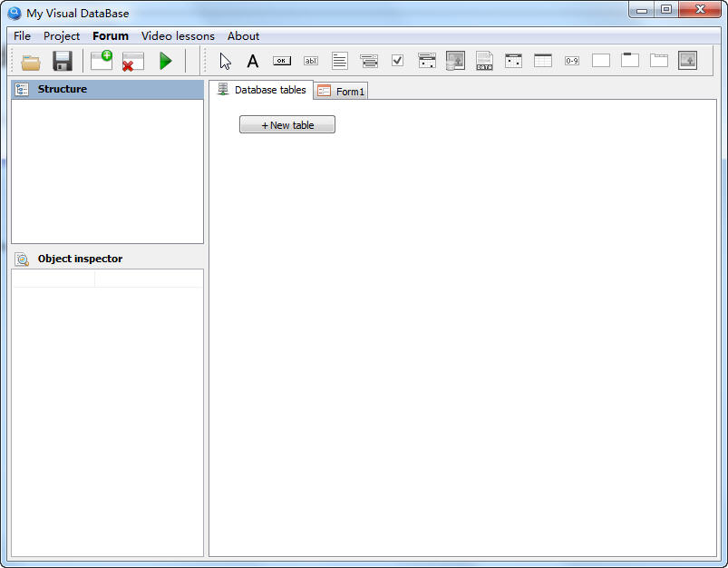Run the project with the green play button
Screen dimensions: 728x568
click(x=165, y=61)
